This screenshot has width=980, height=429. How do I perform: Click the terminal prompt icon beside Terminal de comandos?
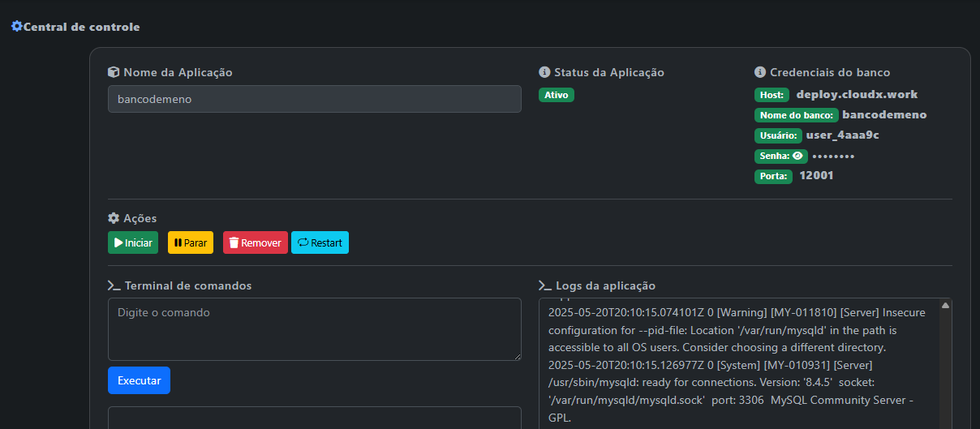[114, 285]
